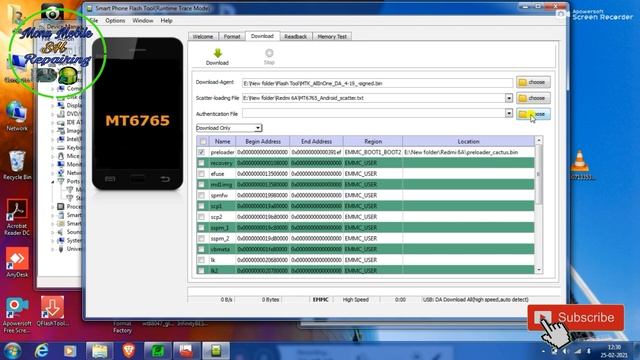This screenshot has height=360, width=640.
Task: Click the Recycle Bin desktop icon
Action: [17, 165]
